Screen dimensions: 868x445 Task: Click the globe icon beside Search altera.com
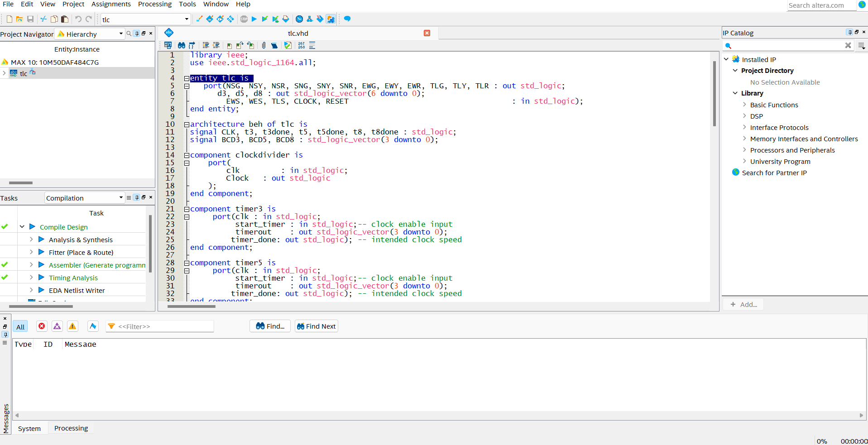click(x=862, y=5)
